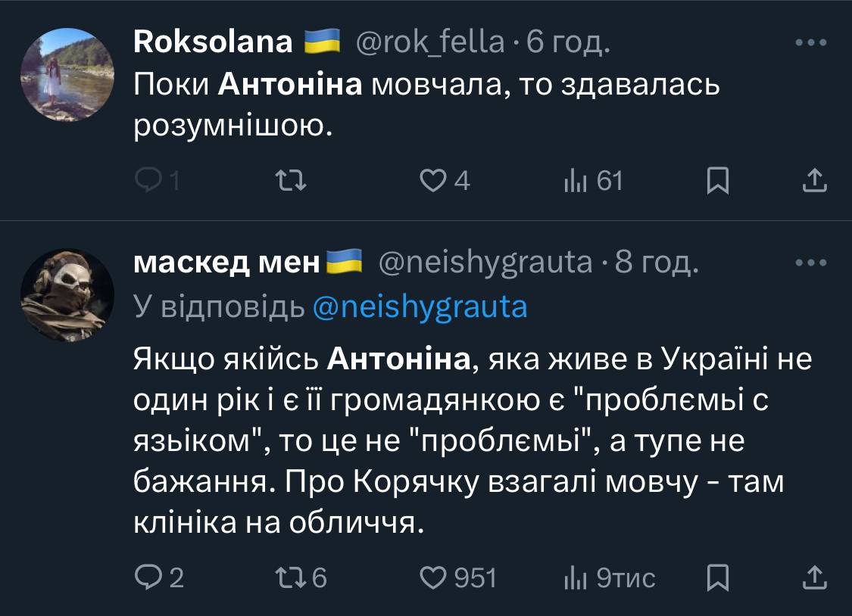Open Roksolana's profile by display name
Image resolution: width=852 pixels, height=616 pixels.
click(213, 43)
